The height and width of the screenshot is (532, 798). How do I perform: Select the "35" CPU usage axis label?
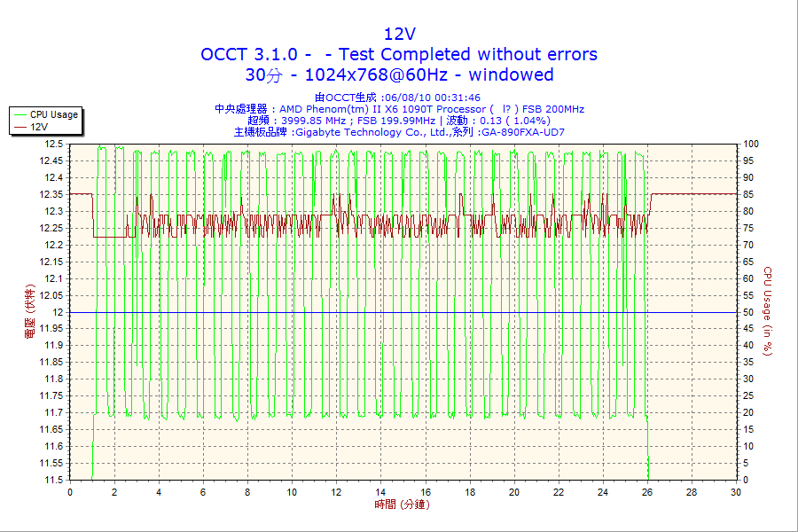click(748, 362)
